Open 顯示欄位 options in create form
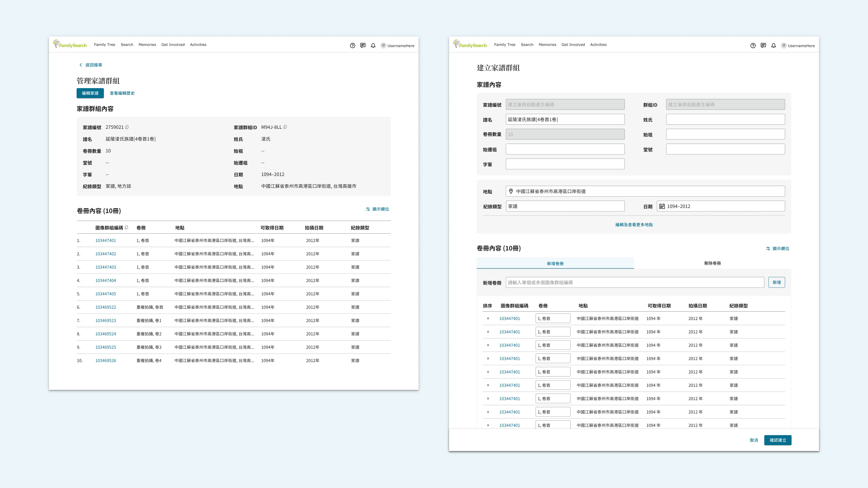 pyautogui.click(x=777, y=249)
